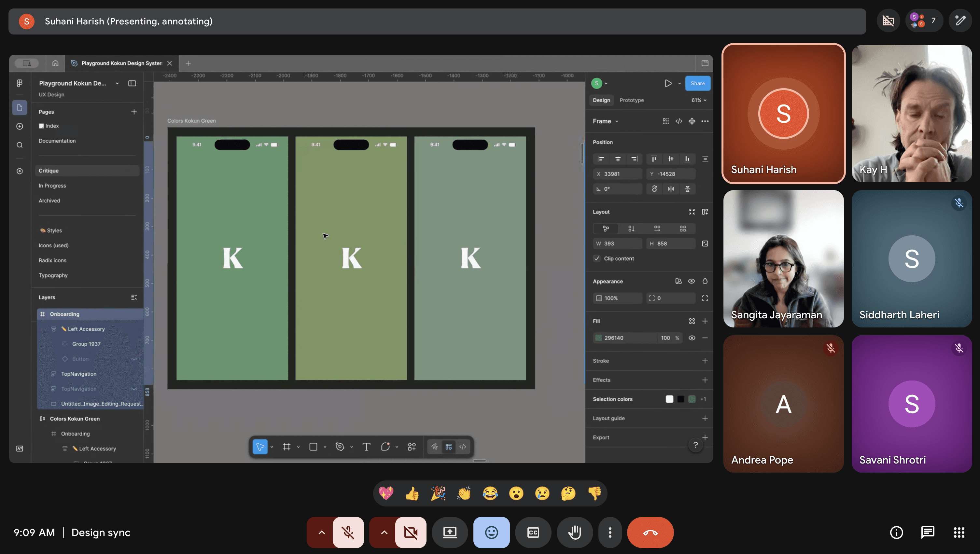Select Sangita Jayaraman's video tile
The height and width of the screenshot is (554, 980).
pyautogui.click(x=783, y=259)
